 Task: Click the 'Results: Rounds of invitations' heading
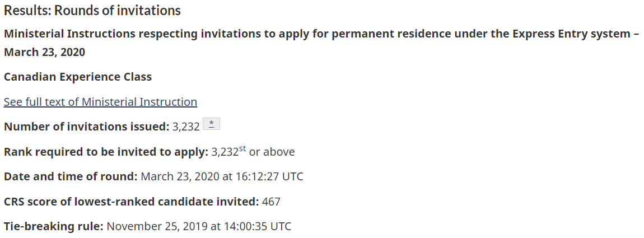pyautogui.click(x=92, y=10)
